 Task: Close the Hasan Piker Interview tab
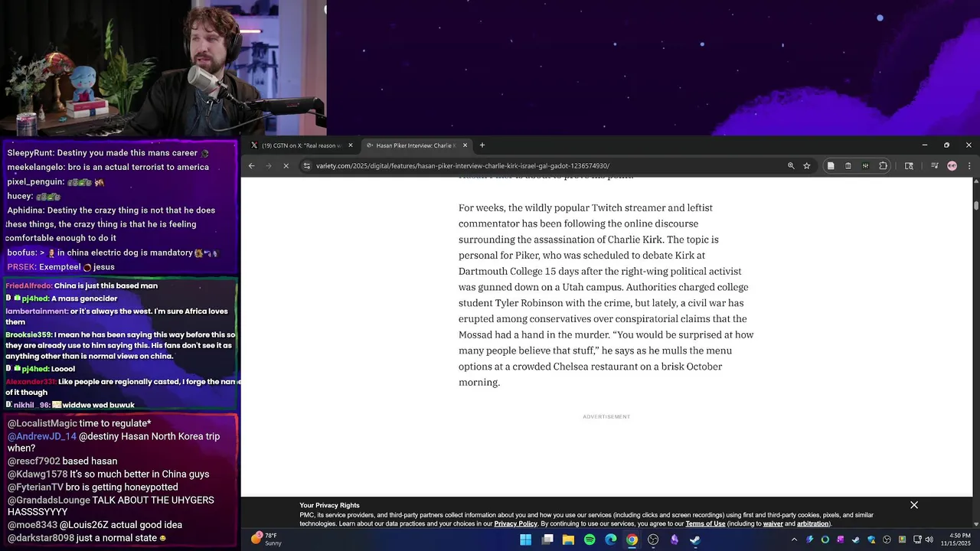[x=465, y=145]
